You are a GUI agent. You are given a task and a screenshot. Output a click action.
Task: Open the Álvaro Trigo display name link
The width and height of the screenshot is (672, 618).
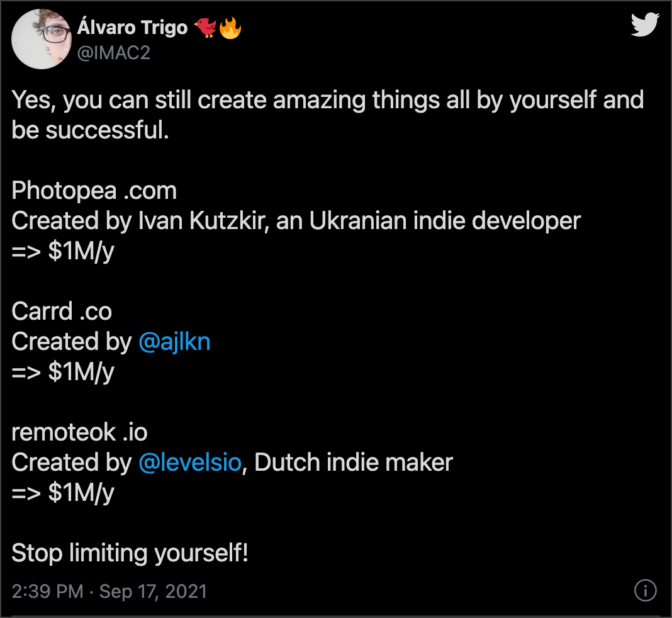(133, 28)
